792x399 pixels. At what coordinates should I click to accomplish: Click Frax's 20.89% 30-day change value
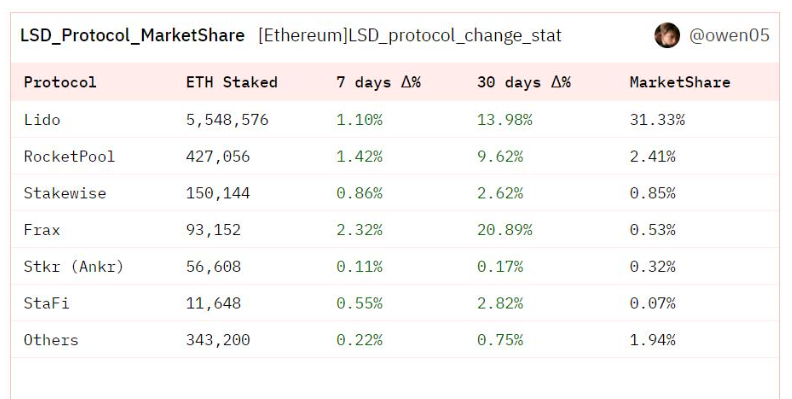coord(505,230)
